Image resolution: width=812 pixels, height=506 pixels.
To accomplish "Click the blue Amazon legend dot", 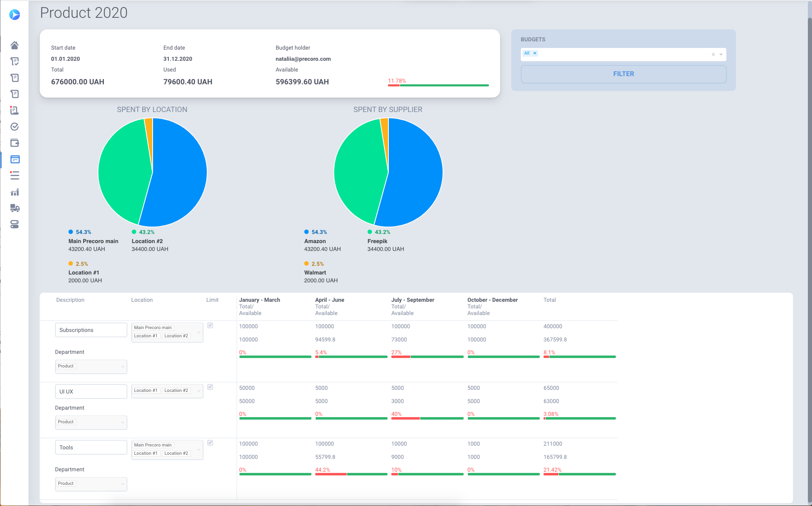I will 307,232.
